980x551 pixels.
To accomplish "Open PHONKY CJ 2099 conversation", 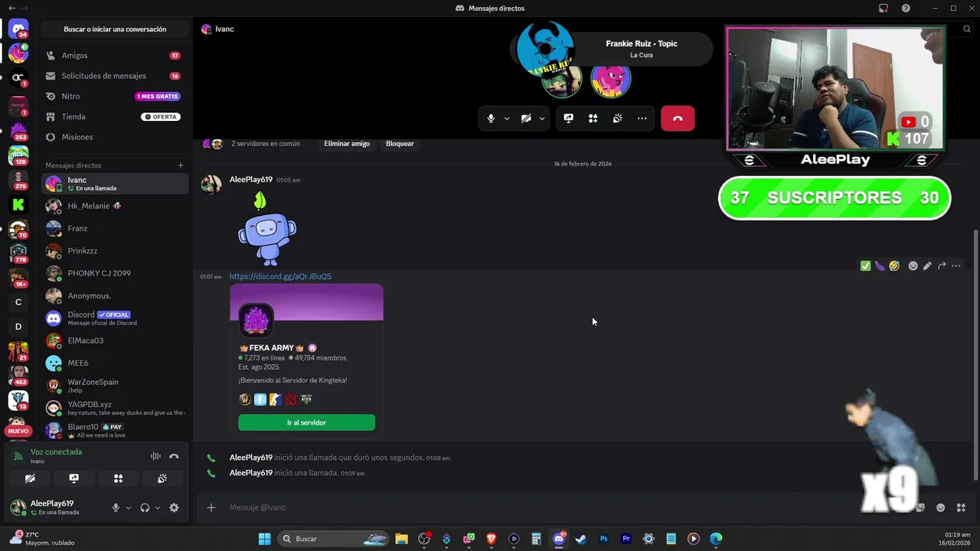I will click(115, 273).
